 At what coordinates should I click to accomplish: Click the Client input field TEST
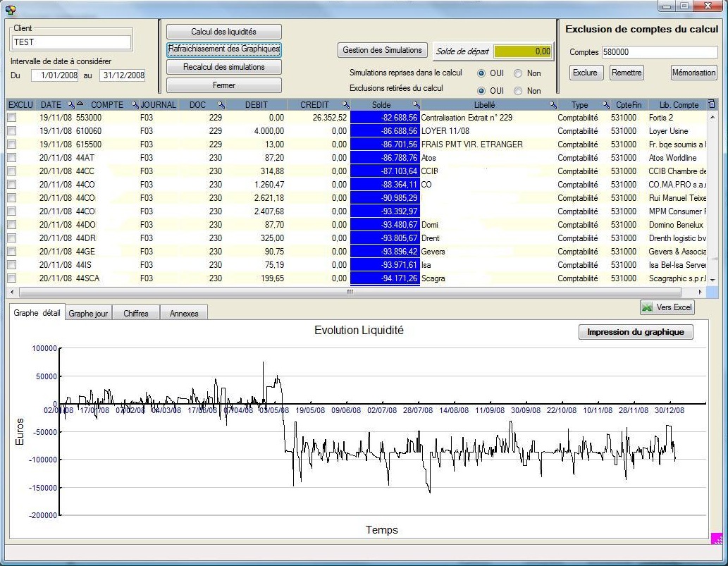click(71, 42)
